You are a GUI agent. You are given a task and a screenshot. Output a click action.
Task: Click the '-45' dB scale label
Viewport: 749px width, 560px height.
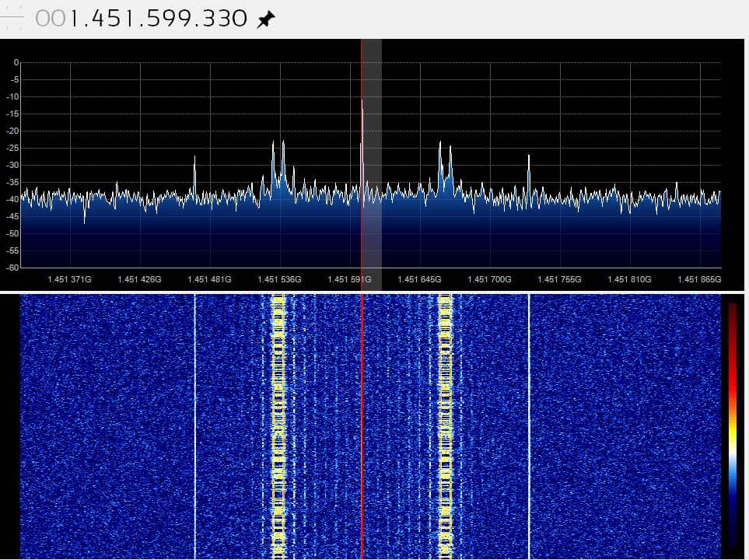(x=13, y=216)
